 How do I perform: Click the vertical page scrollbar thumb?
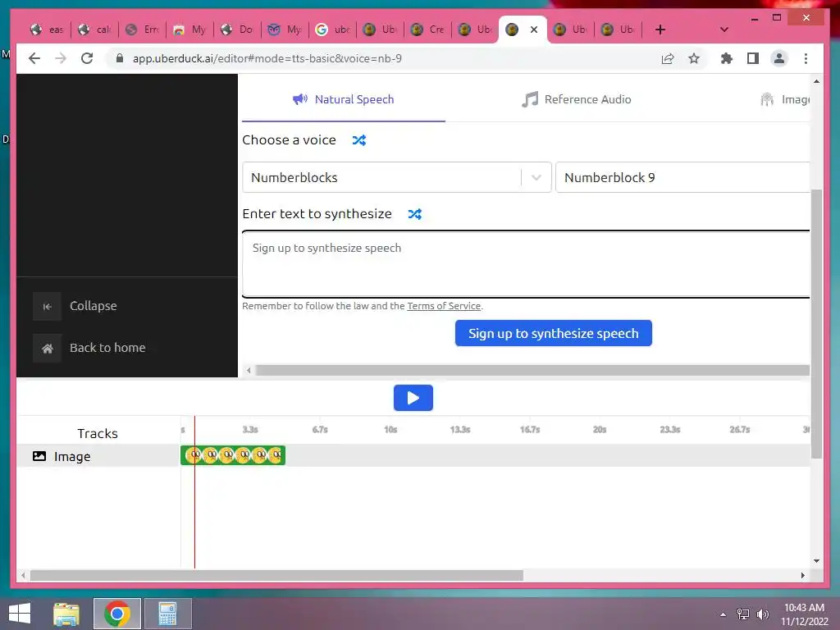(816, 323)
